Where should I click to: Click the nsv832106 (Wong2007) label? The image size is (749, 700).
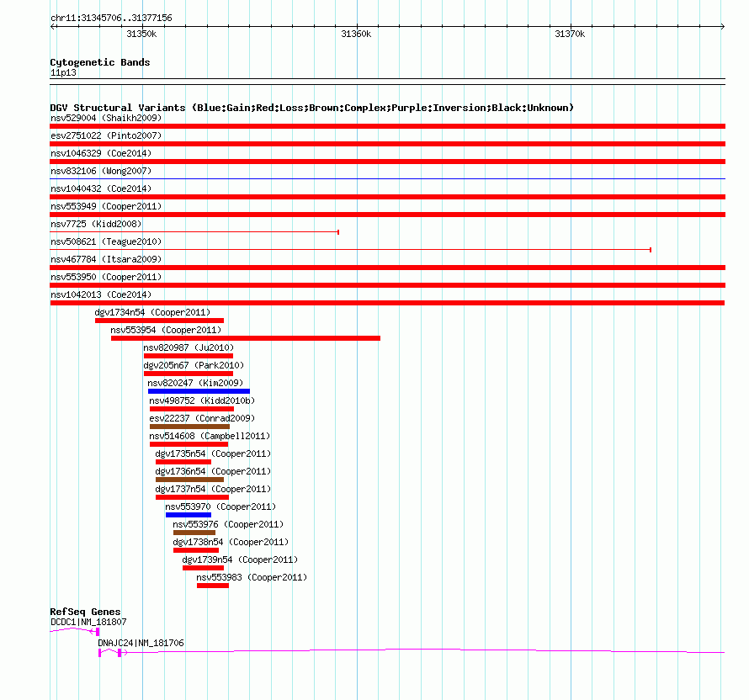point(101,171)
